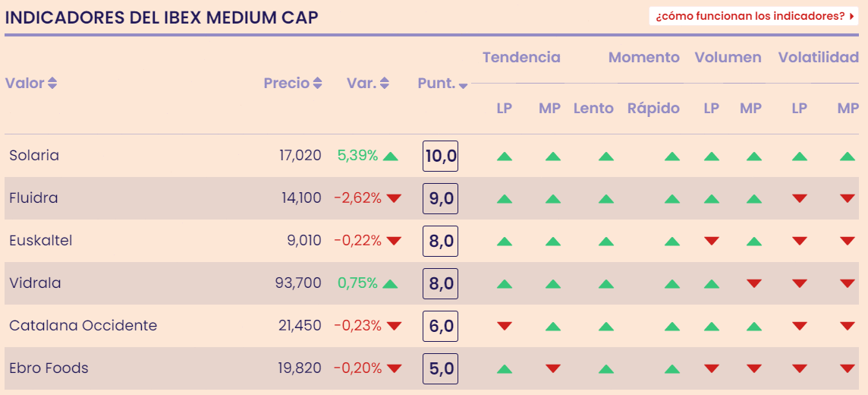The width and height of the screenshot is (868, 395).
Task: Click Fluidra's red price variation arrow
Action: 394,199
